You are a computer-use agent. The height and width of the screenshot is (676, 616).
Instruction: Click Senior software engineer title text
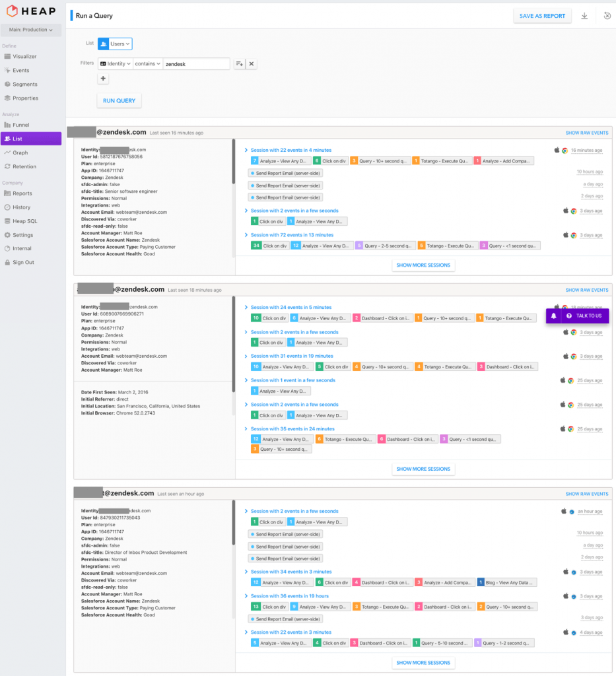point(131,191)
